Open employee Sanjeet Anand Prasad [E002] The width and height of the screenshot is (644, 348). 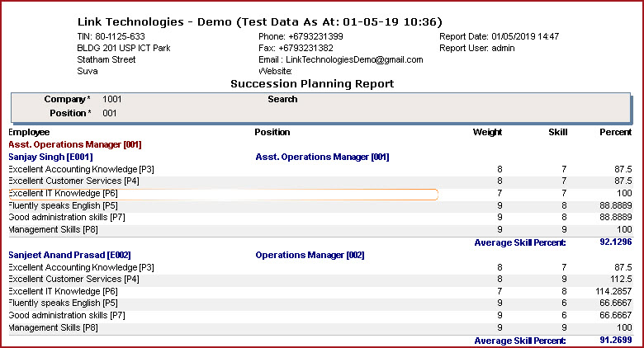pyautogui.click(x=69, y=256)
